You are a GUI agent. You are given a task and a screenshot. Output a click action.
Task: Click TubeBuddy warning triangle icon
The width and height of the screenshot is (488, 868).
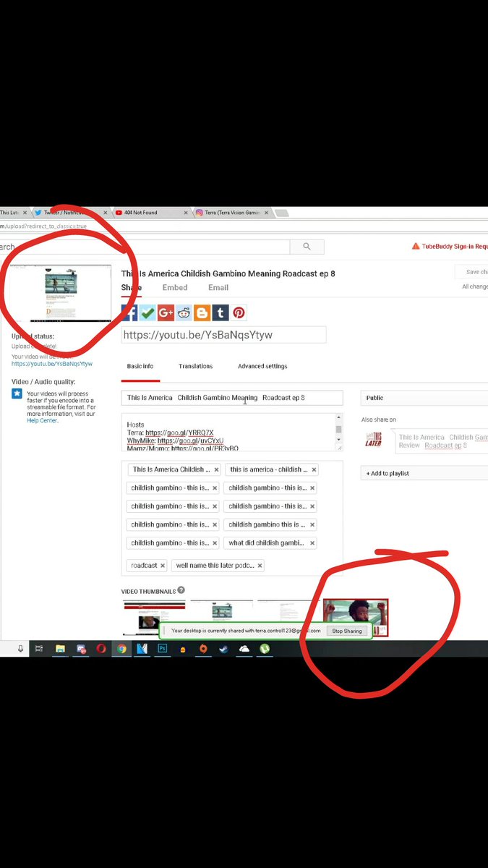pos(416,246)
